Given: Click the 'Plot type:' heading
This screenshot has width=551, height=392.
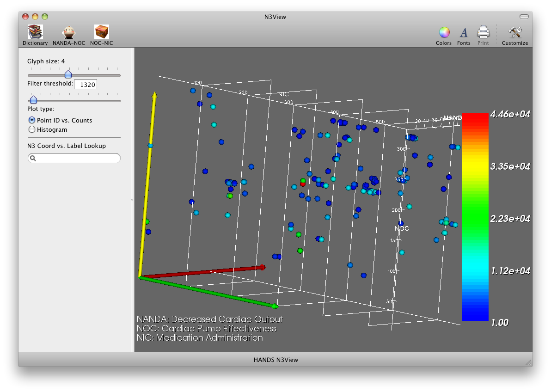Looking at the screenshot, I should coord(41,109).
